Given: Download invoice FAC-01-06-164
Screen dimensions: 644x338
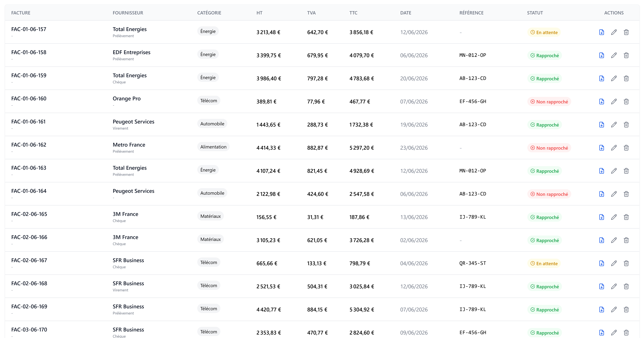Looking at the screenshot, I should click(602, 194).
